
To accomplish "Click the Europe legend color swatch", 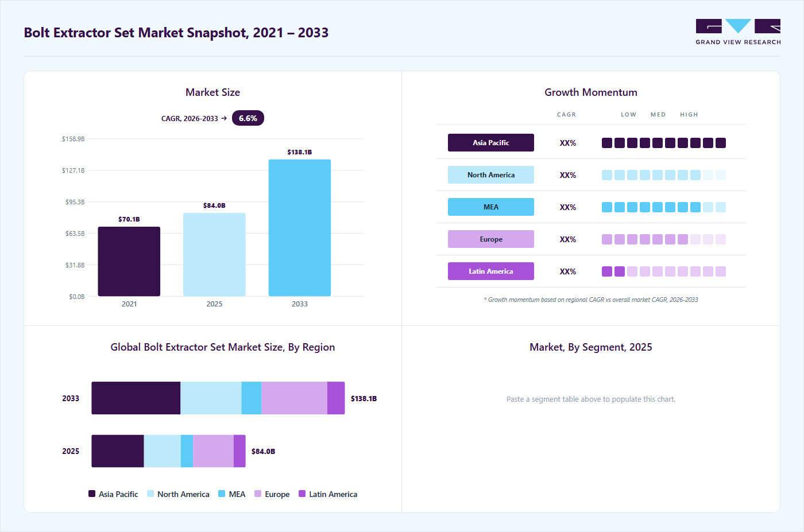I will (x=258, y=494).
